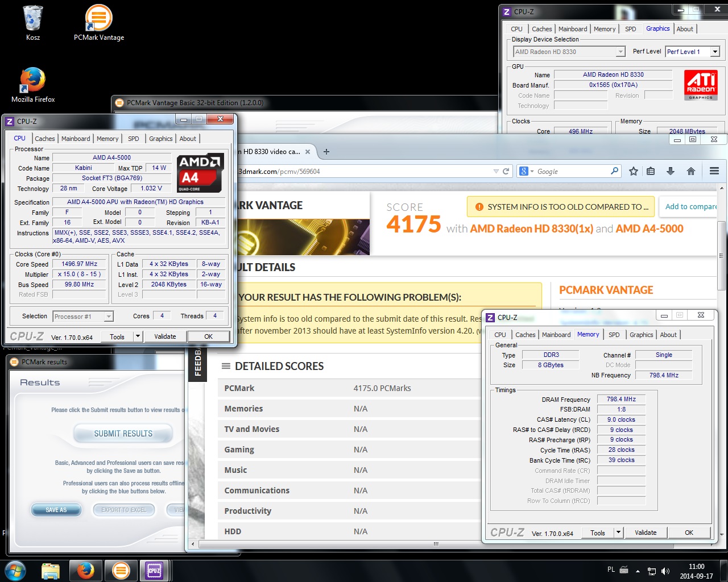Image resolution: width=728 pixels, height=582 pixels.
Task: Click the Core Speed 1496.97 MHz value
Action: tap(80, 264)
